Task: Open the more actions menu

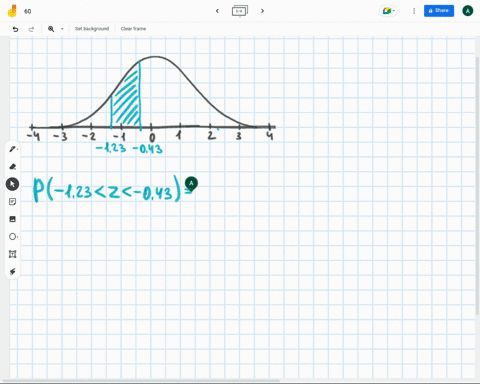Action: coord(414,11)
